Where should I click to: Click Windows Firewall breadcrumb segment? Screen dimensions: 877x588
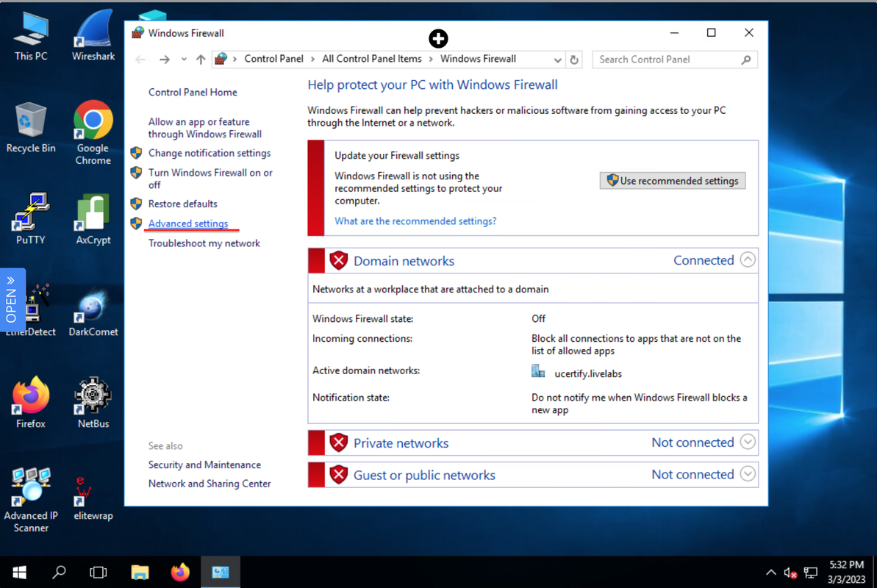(479, 59)
